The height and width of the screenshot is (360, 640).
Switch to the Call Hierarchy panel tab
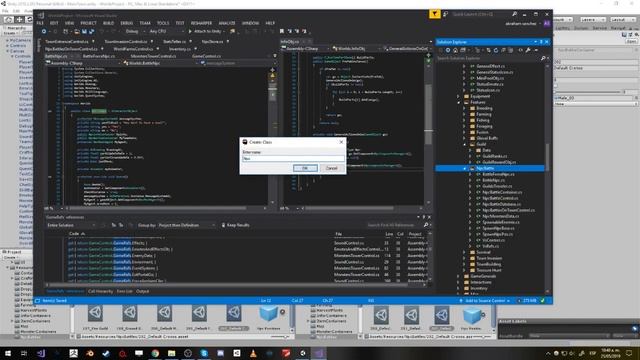[100, 291]
